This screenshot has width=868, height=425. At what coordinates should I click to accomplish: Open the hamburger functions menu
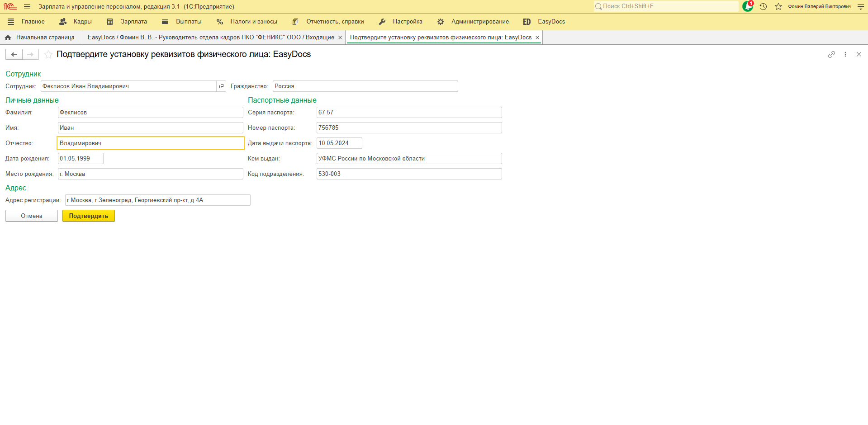27,7
